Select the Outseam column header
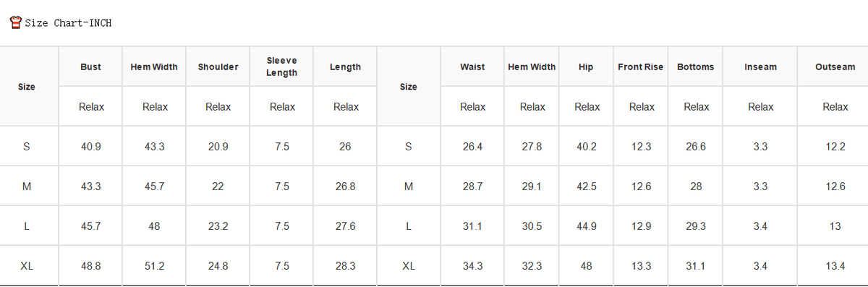 (835, 67)
